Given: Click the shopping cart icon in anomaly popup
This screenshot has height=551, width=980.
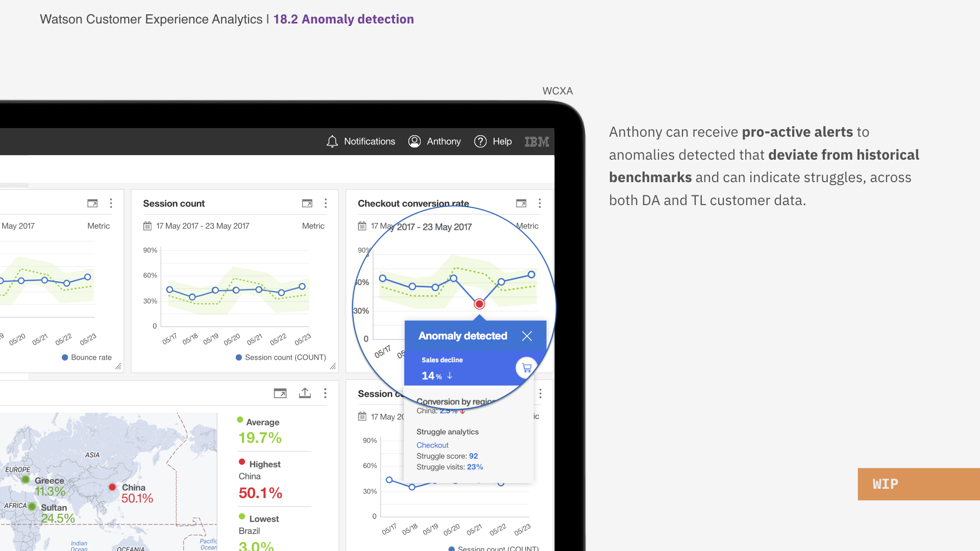Looking at the screenshot, I should coord(526,368).
